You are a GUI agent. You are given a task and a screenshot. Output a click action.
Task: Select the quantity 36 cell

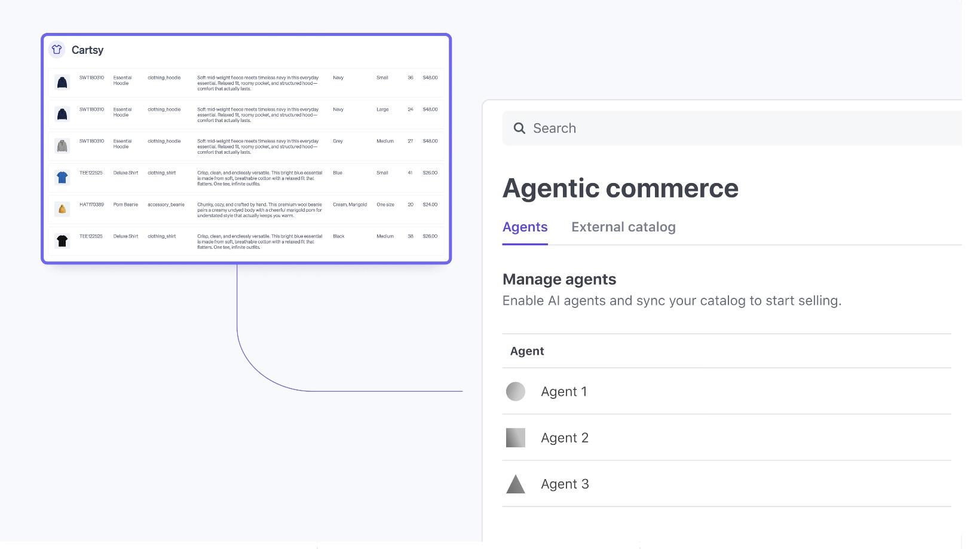pos(411,78)
